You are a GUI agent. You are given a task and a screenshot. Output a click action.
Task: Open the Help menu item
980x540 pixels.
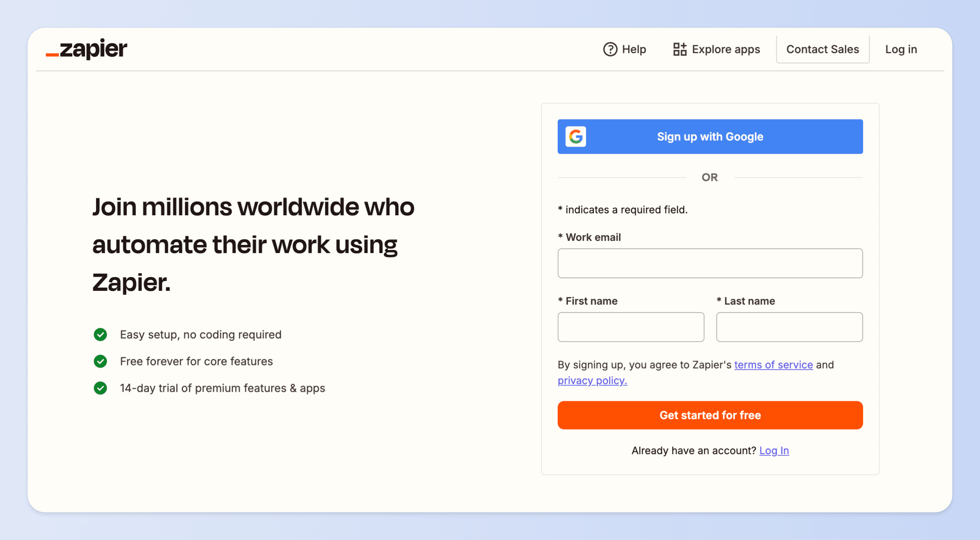[x=624, y=49]
